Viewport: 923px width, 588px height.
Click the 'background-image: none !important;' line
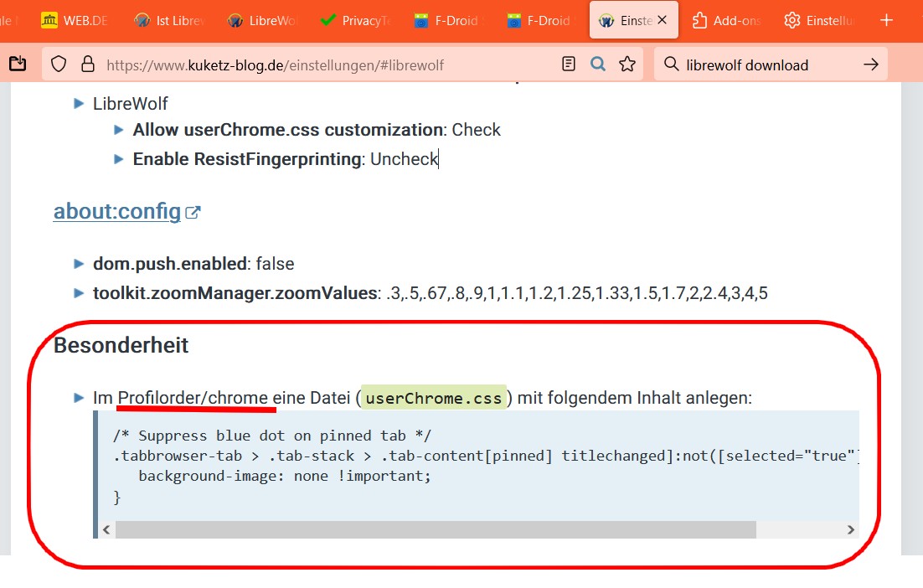pos(285,476)
